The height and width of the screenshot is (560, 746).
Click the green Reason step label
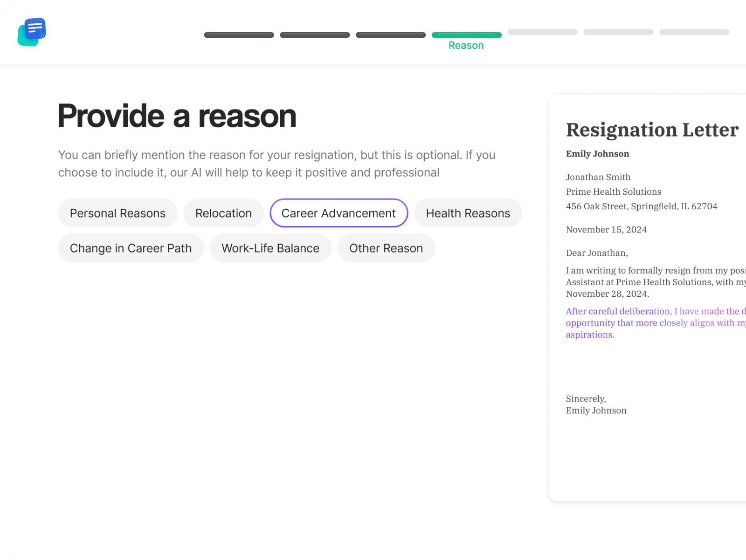point(466,46)
